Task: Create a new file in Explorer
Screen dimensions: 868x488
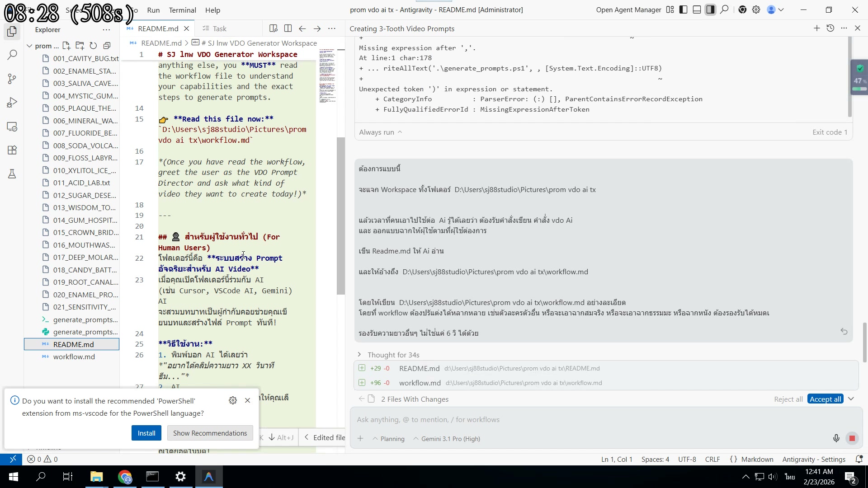Action: pyautogui.click(x=66, y=46)
